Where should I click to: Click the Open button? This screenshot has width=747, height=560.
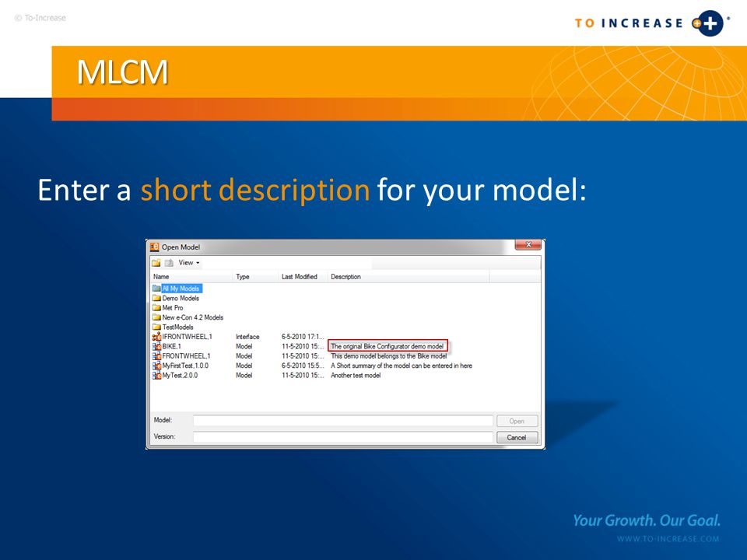[x=517, y=421]
